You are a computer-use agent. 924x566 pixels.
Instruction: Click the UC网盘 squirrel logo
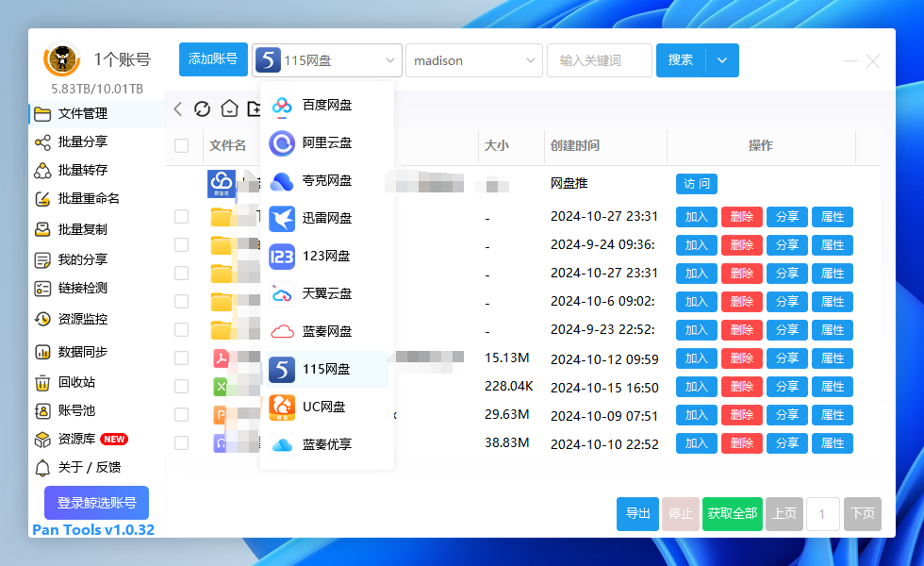(282, 408)
